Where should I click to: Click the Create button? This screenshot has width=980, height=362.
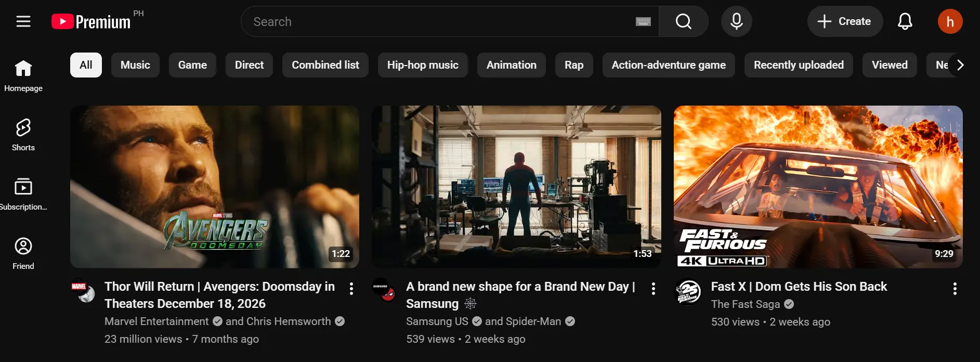845,21
